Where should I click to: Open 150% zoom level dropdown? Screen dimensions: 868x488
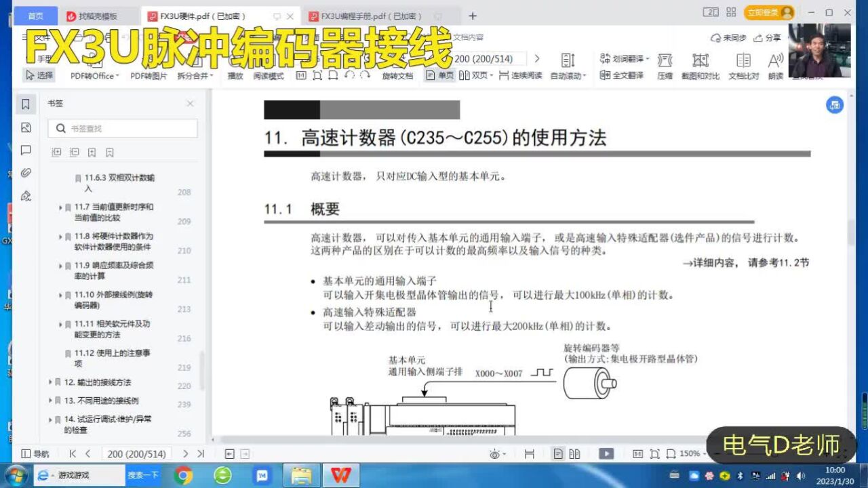coord(693,454)
